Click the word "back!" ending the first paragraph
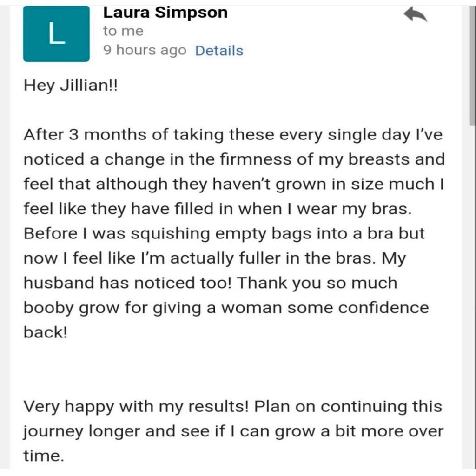This screenshot has width=476, height=476. point(46,332)
